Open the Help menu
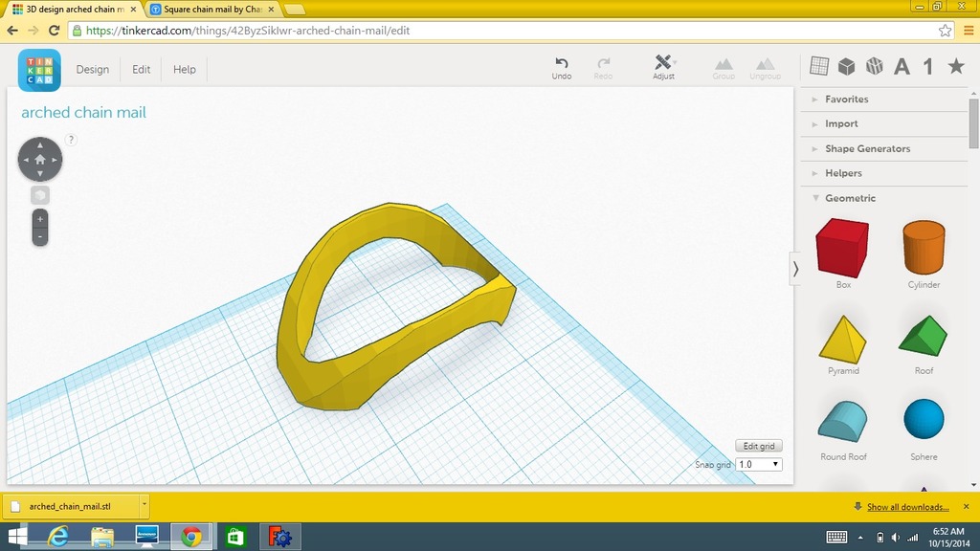980x551 pixels. pos(185,69)
